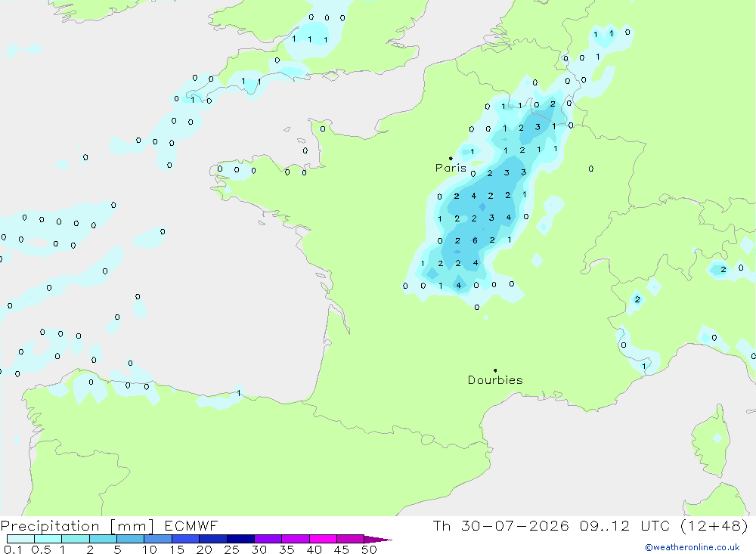The width and height of the screenshot is (756, 554).
Task: Click the purple arrow tip beyond 50 mm
Action: 378,540
